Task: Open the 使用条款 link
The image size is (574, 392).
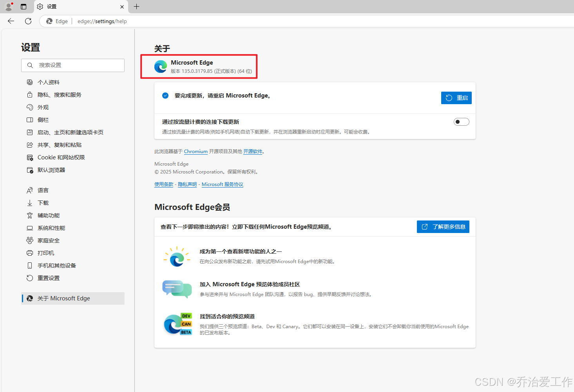Action: pyautogui.click(x=164, y=184)
